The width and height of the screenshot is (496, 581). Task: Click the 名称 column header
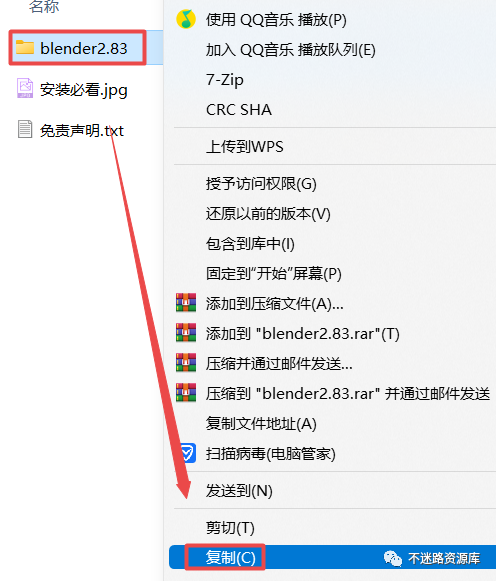pos(44,7)
